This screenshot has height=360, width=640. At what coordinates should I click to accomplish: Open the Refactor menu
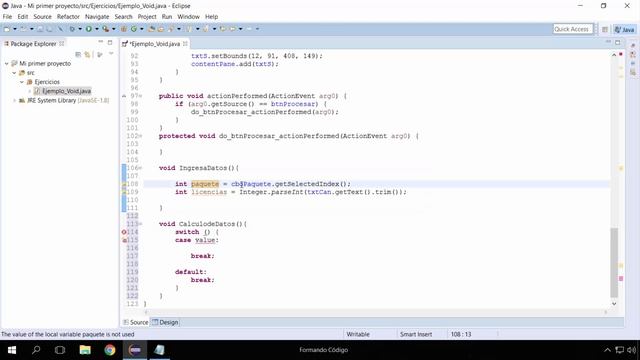(x=68, y=17)
